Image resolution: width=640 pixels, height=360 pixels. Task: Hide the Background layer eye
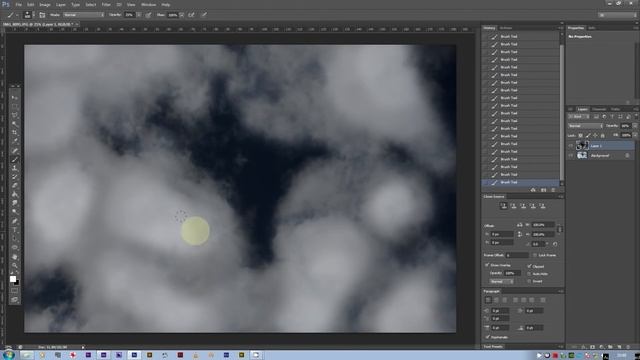[571, 156]
